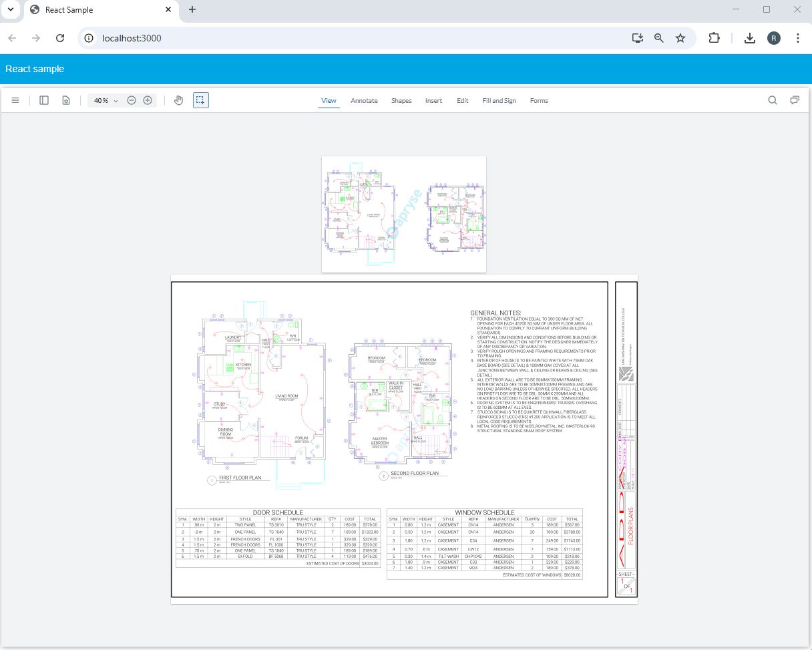
Task: Open the Chrome three-dot menu
Action: [798, 38]
